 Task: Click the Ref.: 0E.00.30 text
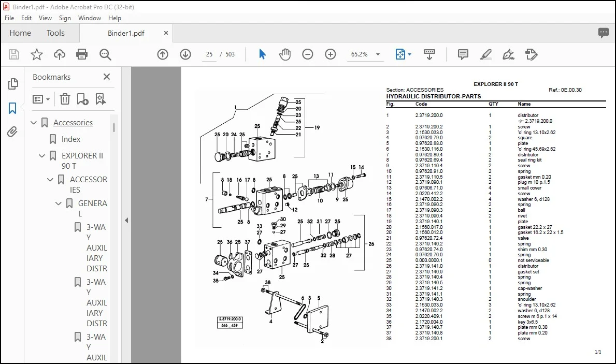[x=565, y=90]
